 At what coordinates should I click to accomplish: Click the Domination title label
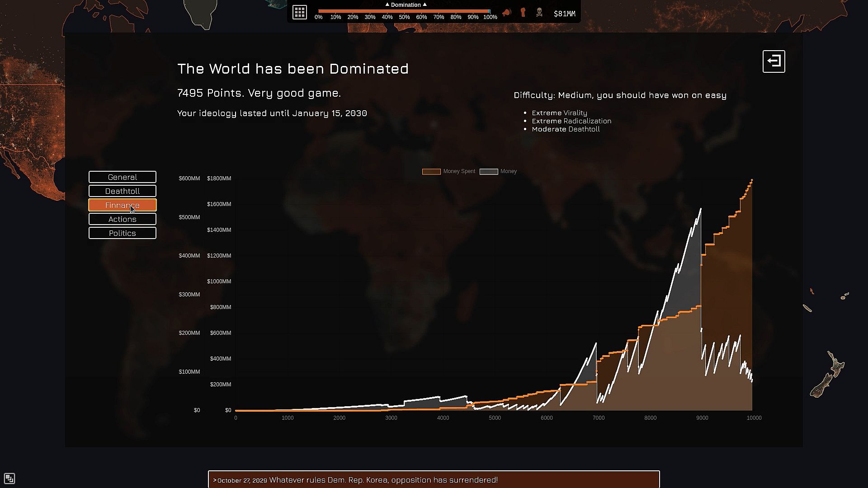click(406, 5)
